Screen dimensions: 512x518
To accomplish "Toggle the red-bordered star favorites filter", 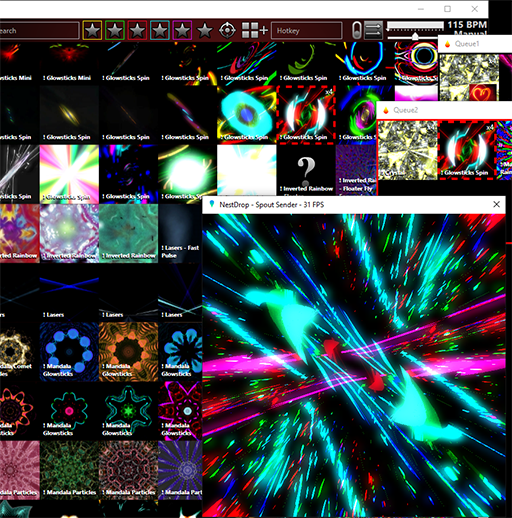I will [137, 30].
